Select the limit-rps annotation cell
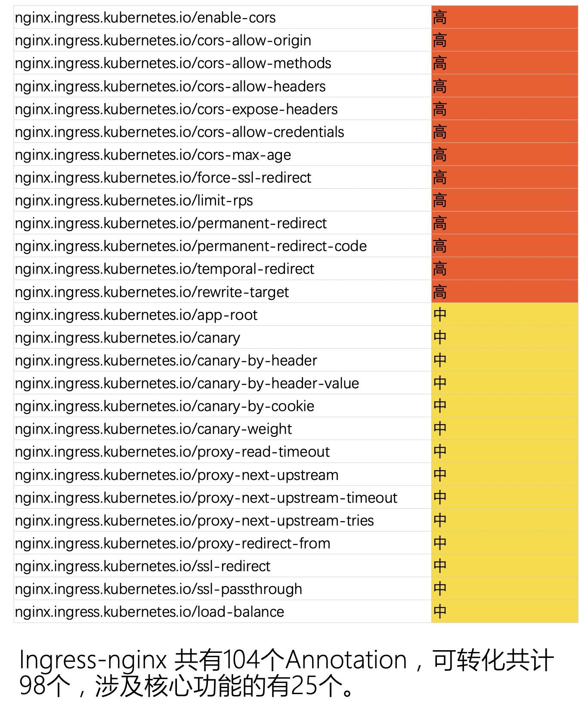The image size is (588, 704). (x=223, y=200)
